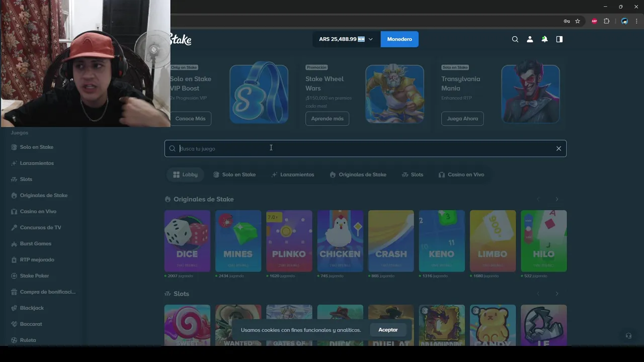Click the Candy bear slot thumbnail
Image resolution: width=644 pixels, height=362 pixels.
pos(493,325)
